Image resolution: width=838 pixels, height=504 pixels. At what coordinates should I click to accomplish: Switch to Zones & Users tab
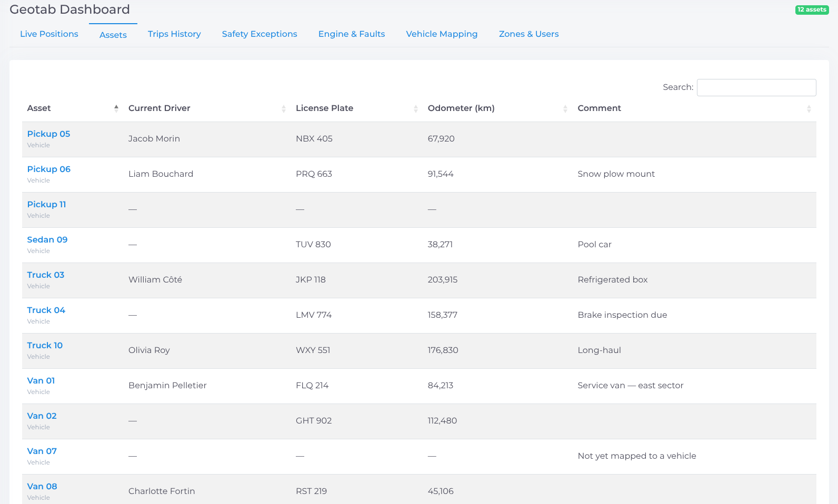point(528,34)
